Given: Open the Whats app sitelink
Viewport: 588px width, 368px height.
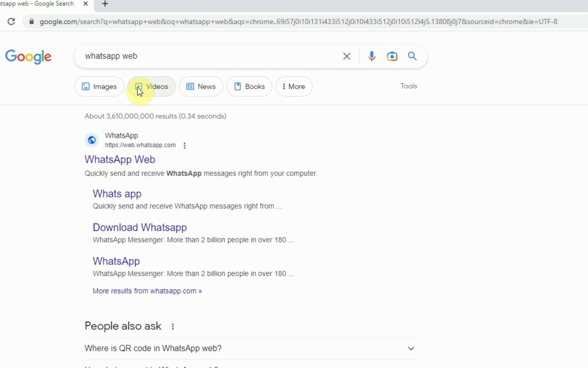Looking at the screenshot, I should (117, 194).
